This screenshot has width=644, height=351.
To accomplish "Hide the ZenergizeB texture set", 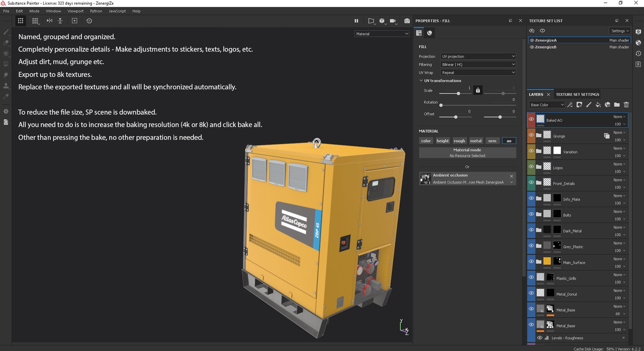I will tap(532, 47).
